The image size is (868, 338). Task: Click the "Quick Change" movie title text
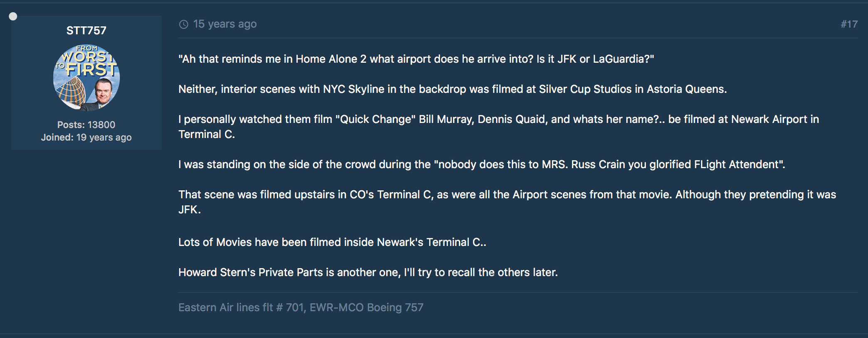[375, 119]
